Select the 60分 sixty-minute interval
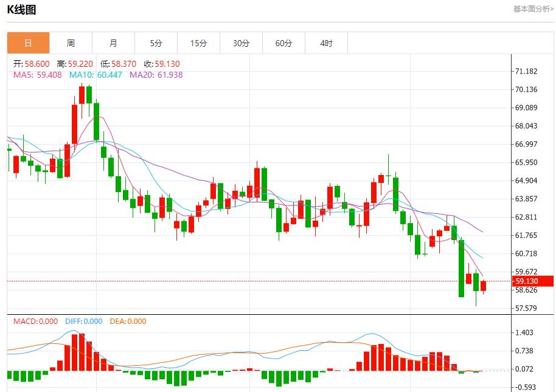 click(283, 43)
